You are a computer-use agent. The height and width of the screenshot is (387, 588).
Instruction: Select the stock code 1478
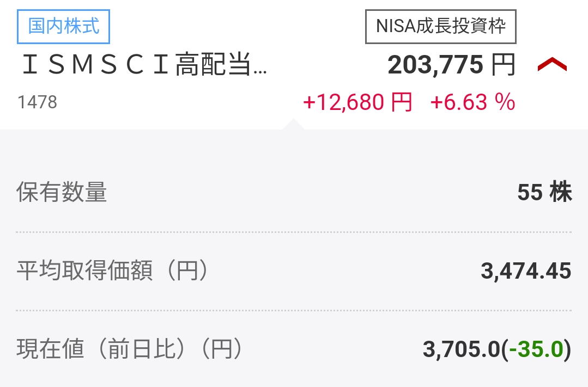(x=37, y=102)
